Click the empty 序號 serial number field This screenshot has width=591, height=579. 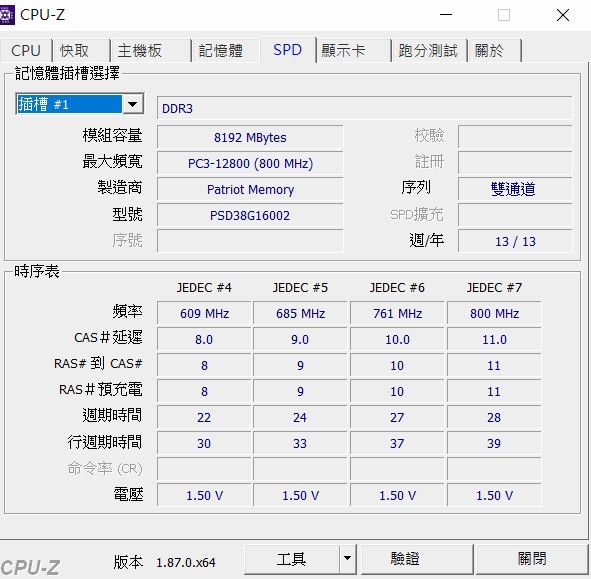tap(250, 241)
